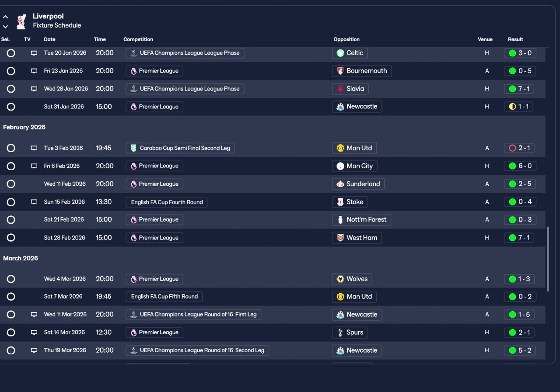
Task: Click the TV icon on the 11 Mar Newcastle row
Action: [34, 315]
